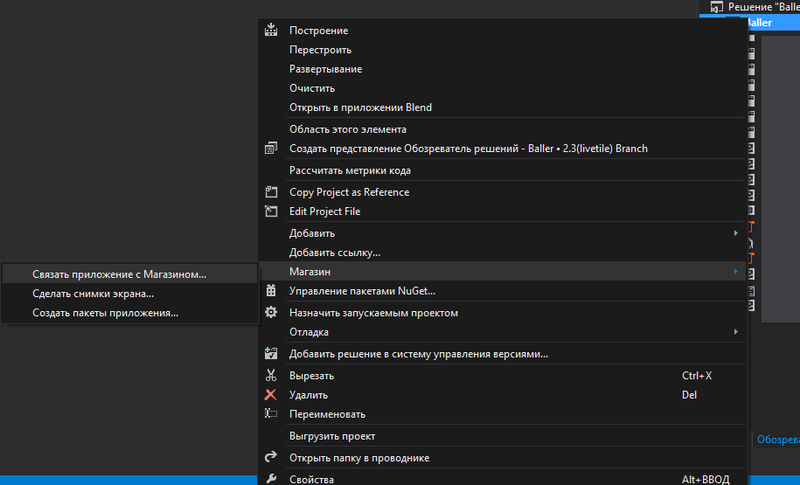Image resolution: width=800 pixels, height=485 pixels.
Task: Choose Добавить ссылку... entry
Action: tap(503, 252)
